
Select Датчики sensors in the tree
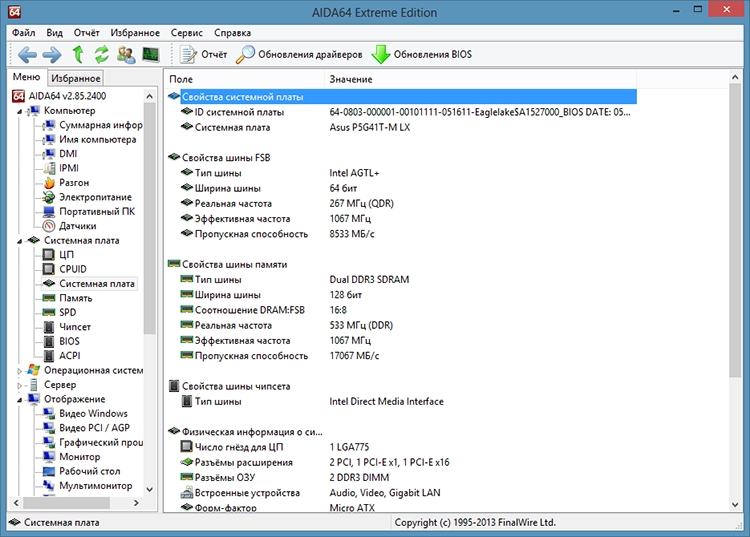(77, 226)
